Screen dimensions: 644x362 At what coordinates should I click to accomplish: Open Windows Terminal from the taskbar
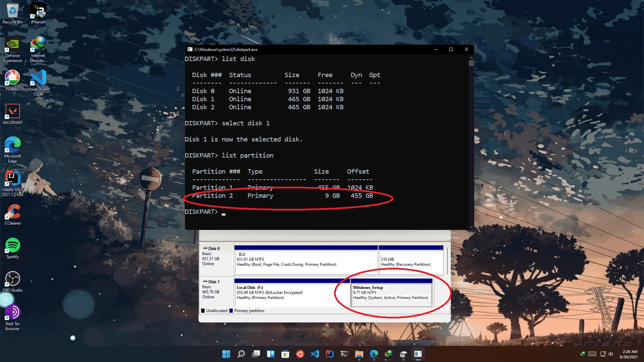tap(344, 354)
